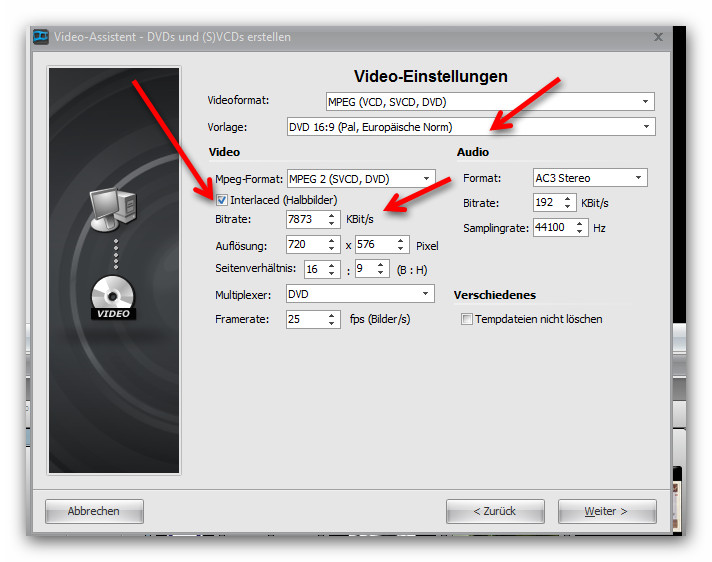This screenshot has width=712, height=562.
Task: Decrease Framerate using the down arrow
Action: [331, 324]
